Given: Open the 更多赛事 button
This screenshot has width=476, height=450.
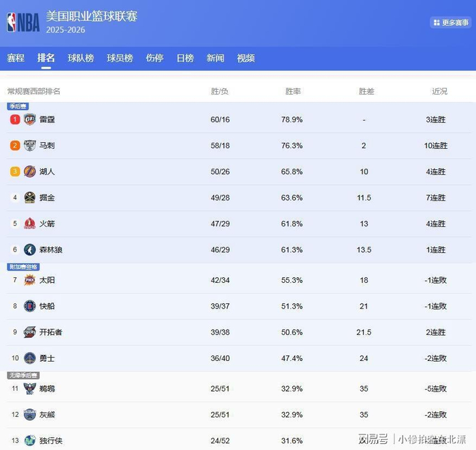Looking at the screenshot, I should [451, 22].
